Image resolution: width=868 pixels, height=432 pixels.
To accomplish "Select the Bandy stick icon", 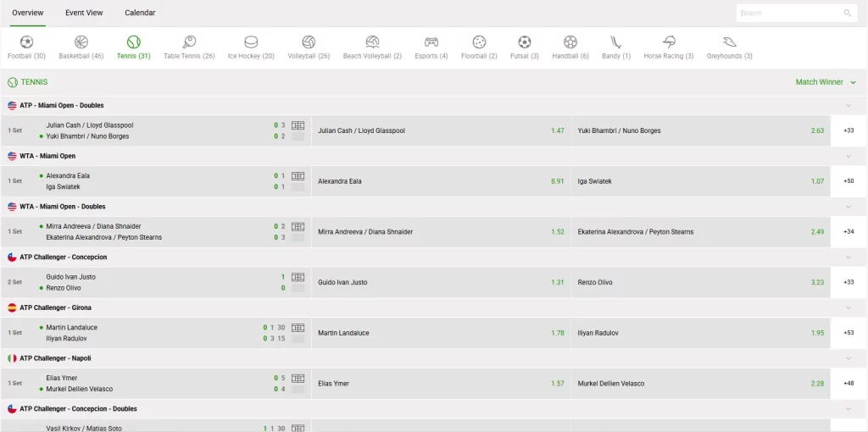I will pos(616,42).
